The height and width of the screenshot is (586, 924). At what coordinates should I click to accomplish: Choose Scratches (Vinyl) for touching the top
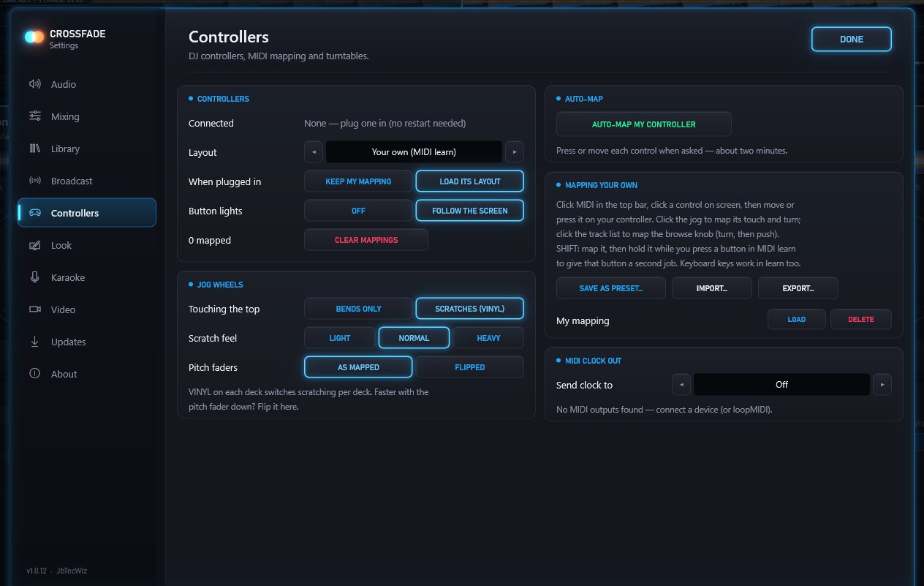470,309
